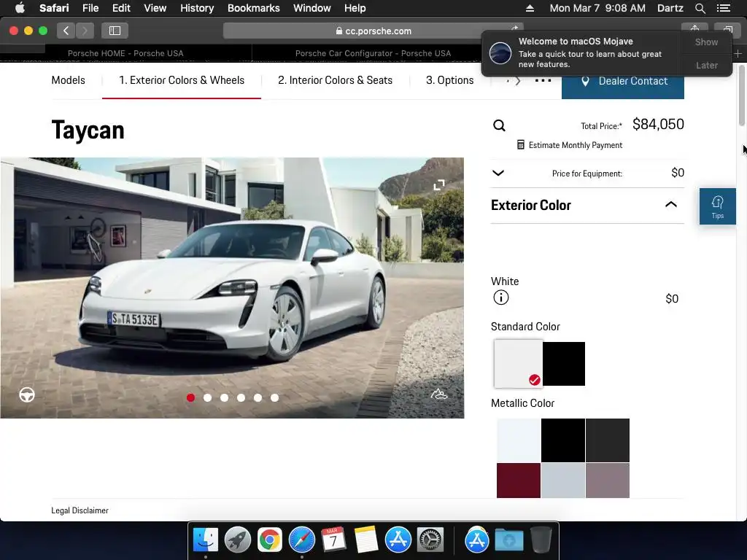Open the Apple menu
Image resolution: width=747 pixels, height=560 pixels.
point(20,8)
